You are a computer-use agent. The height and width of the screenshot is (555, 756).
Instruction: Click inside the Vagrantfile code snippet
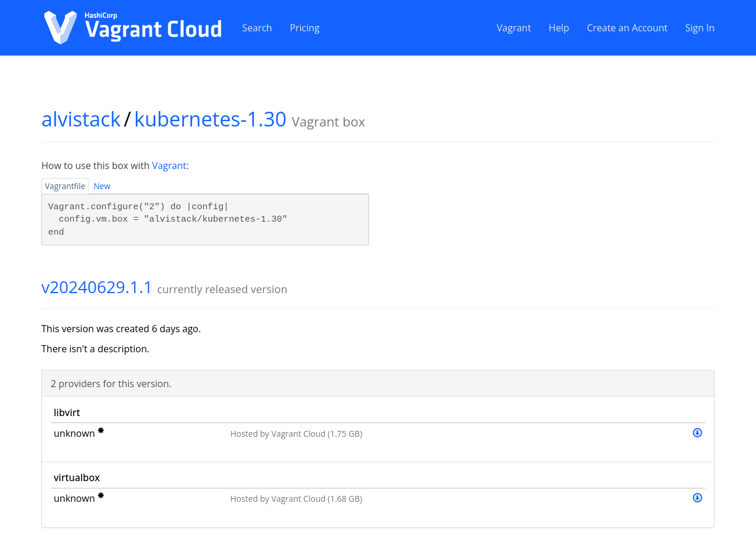(205, 219)
